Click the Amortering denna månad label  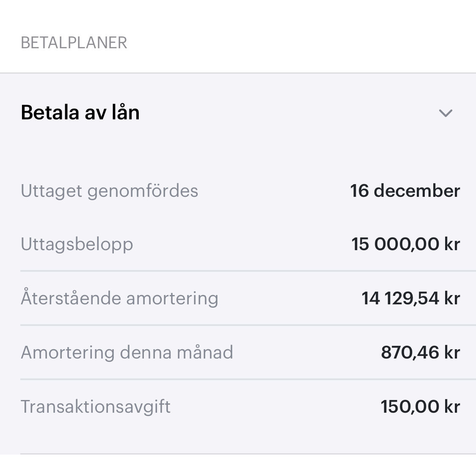[x=127, y=352]
